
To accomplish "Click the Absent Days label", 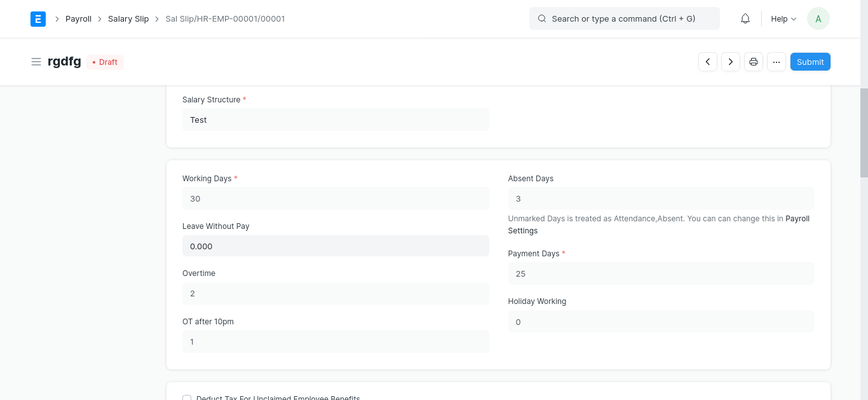I will [x=531, y=179].
